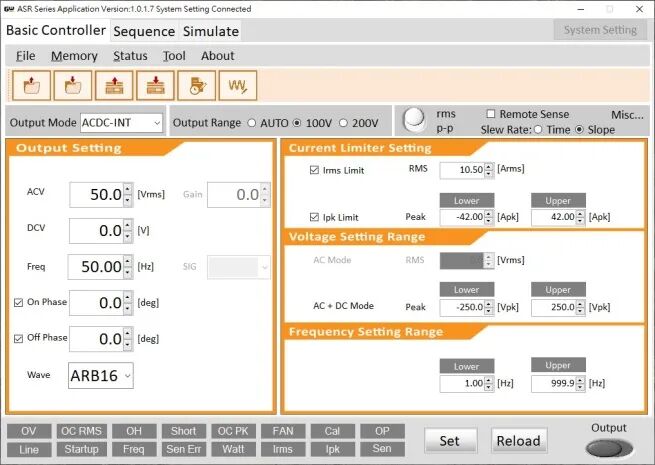
Task: Click the folder with down arrow toolbar icon
Action: (x=73, y=86)
